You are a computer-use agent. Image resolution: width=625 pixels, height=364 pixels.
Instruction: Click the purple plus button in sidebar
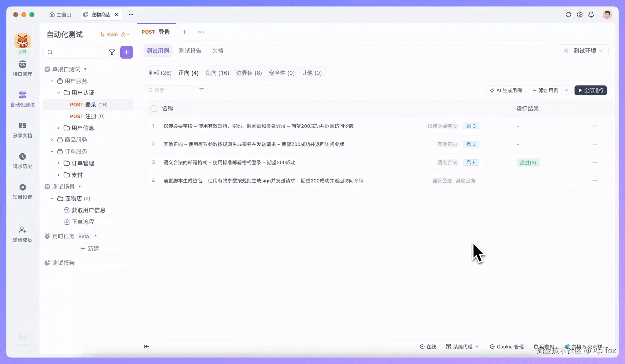point(126,52)
